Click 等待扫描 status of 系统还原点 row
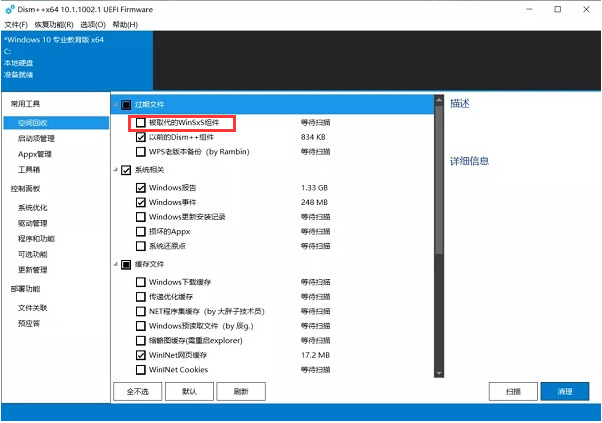 [x=315, y=246]
